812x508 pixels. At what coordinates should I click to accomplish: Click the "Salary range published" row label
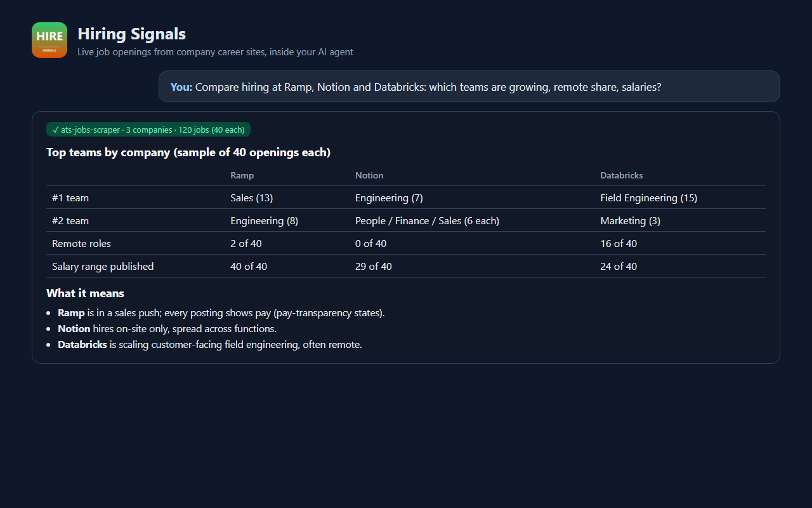103,267
